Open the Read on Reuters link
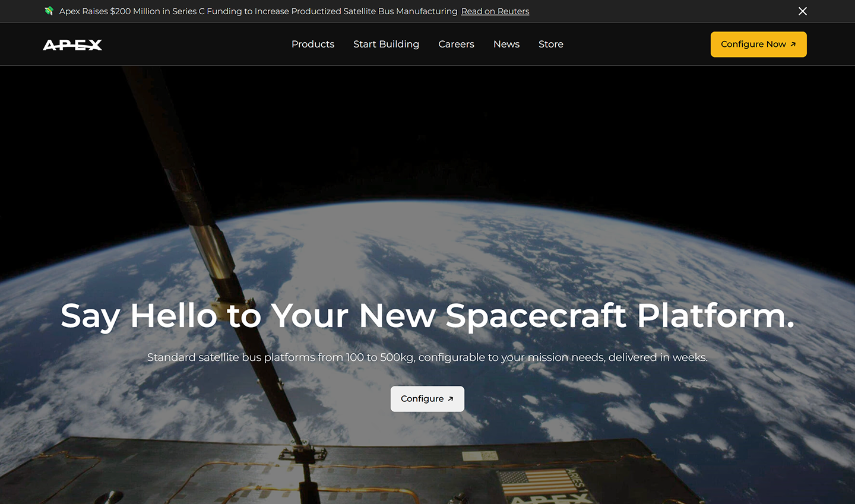 coord(495,11)
